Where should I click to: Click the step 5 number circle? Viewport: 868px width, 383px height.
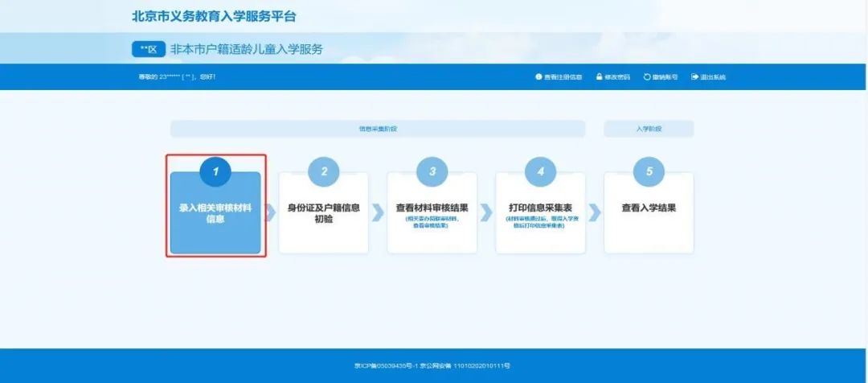tap(649, 171)
